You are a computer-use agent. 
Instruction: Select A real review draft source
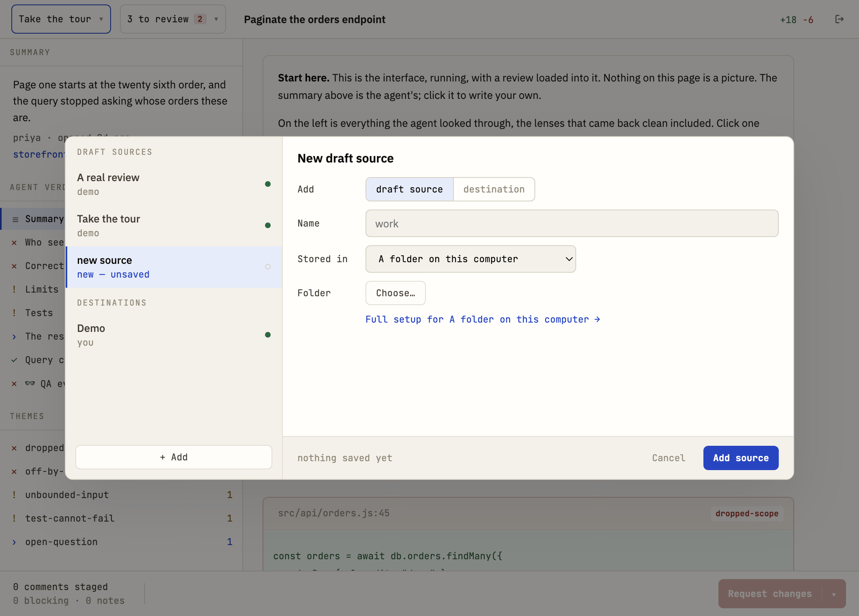pos(174,184)
